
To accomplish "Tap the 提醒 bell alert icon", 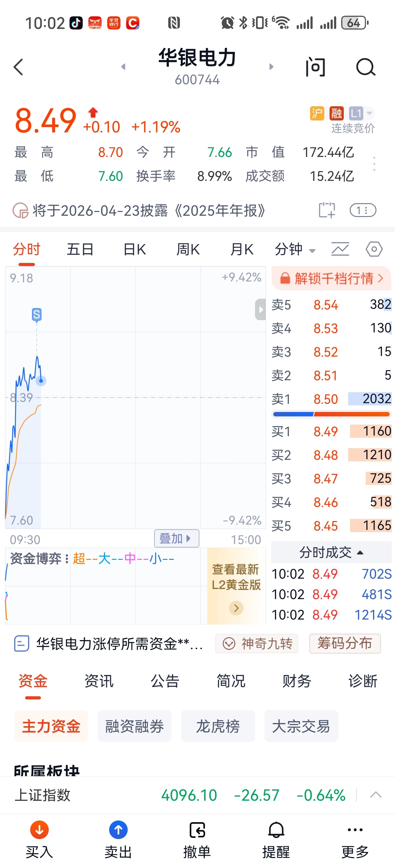I will click(276, 830).
